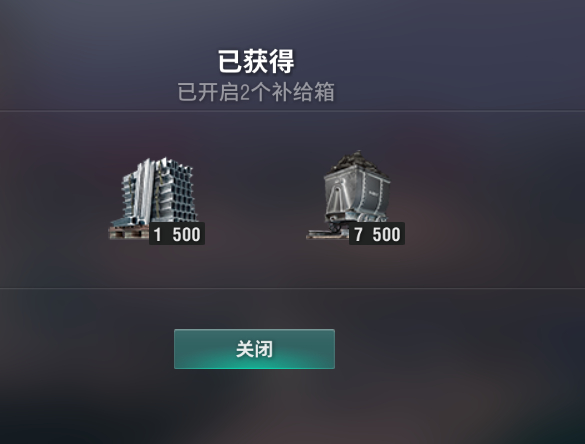585x444 pixels.
Task: Select the 7 500 coal quantity badge
Action: click(x=377, y=234)
